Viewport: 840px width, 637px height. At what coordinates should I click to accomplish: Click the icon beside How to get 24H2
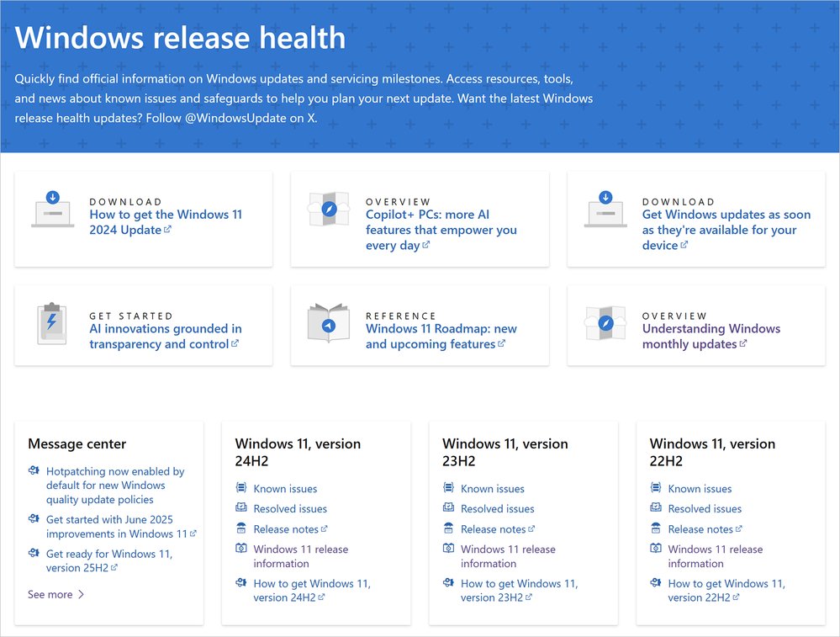(241, 583)
